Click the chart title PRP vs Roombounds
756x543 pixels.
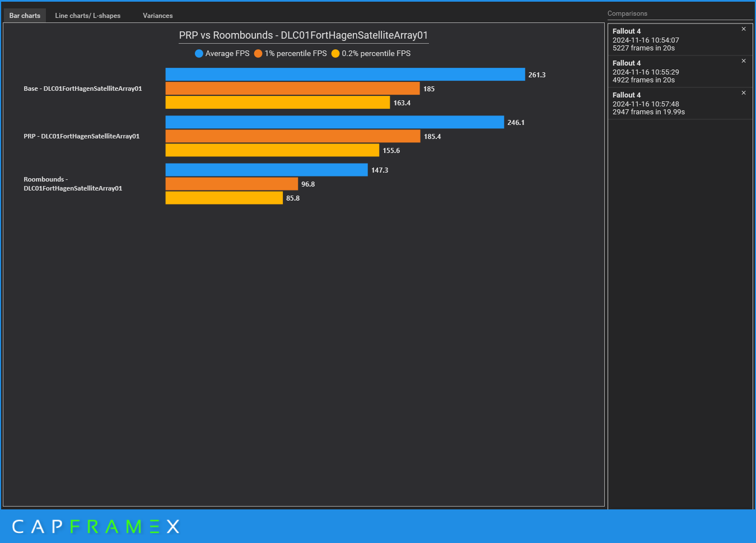[x=304, y=35]
